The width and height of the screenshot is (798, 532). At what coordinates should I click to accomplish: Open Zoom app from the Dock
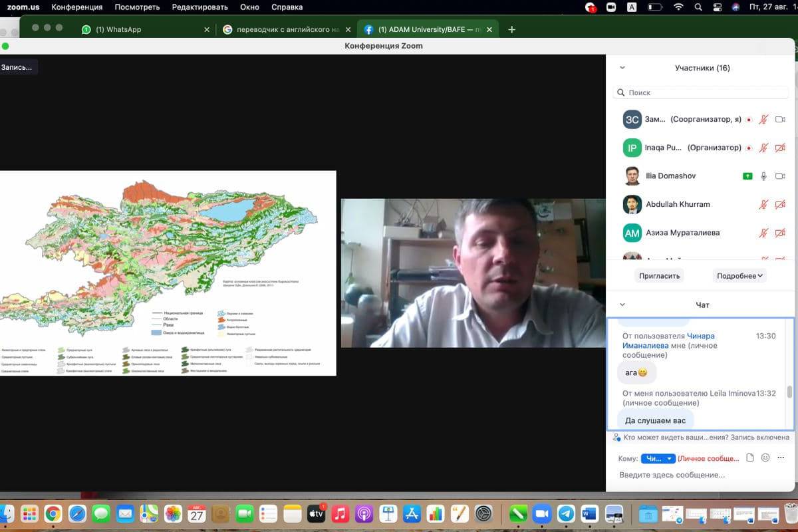[x=542, y=513]
